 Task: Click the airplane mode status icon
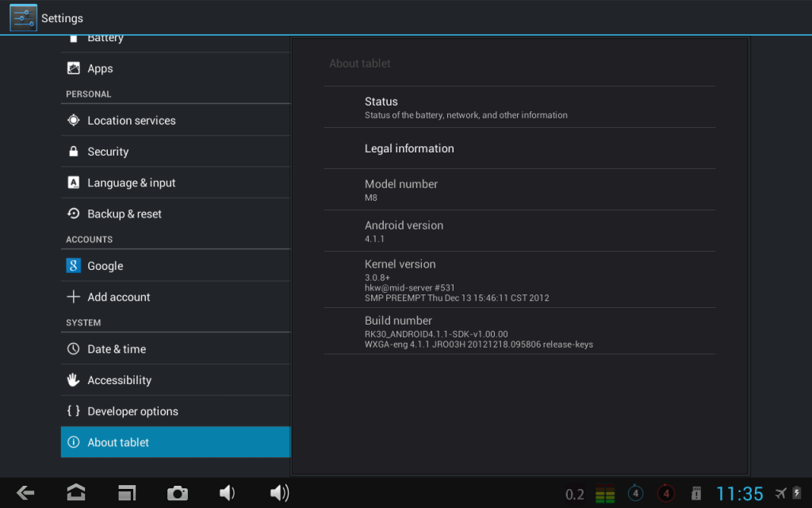pyautogui.click(x=780, y=493)
